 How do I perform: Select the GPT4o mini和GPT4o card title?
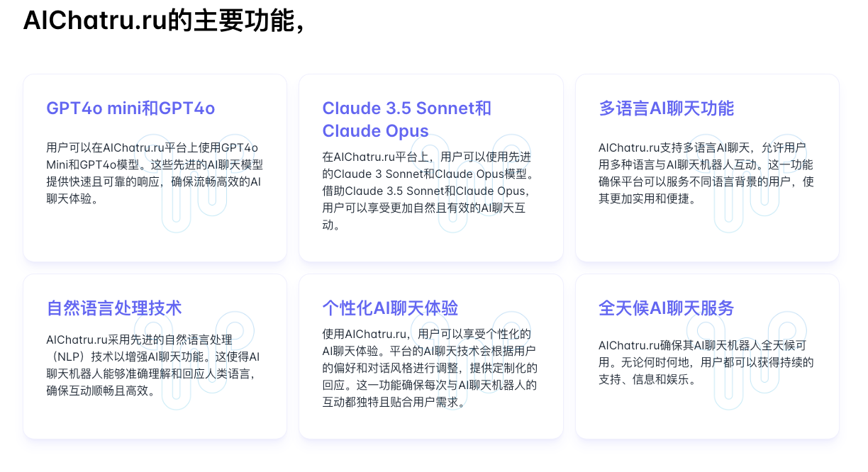(x=130, y=108)
